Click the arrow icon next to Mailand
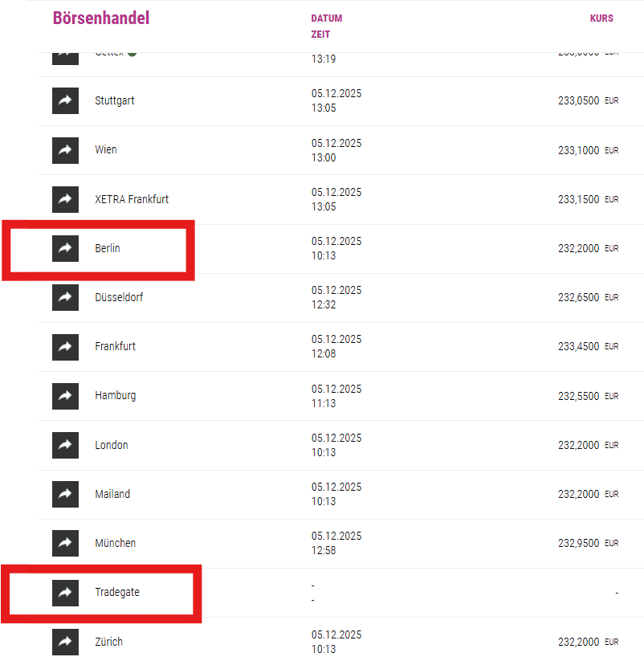Screen dimensions: 644x665 66,494
